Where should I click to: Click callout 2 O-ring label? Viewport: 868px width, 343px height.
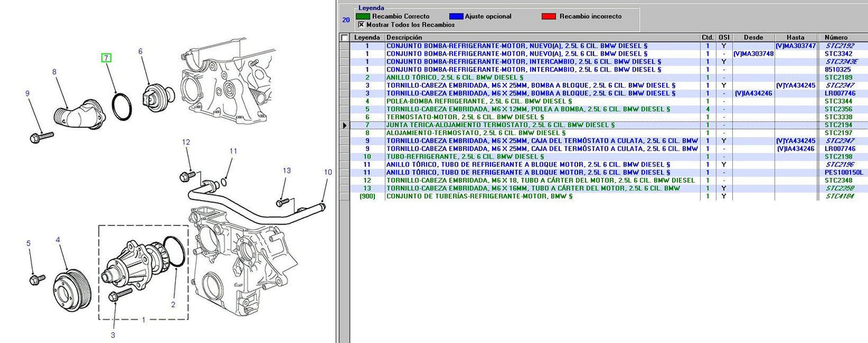tap(172, 304)
